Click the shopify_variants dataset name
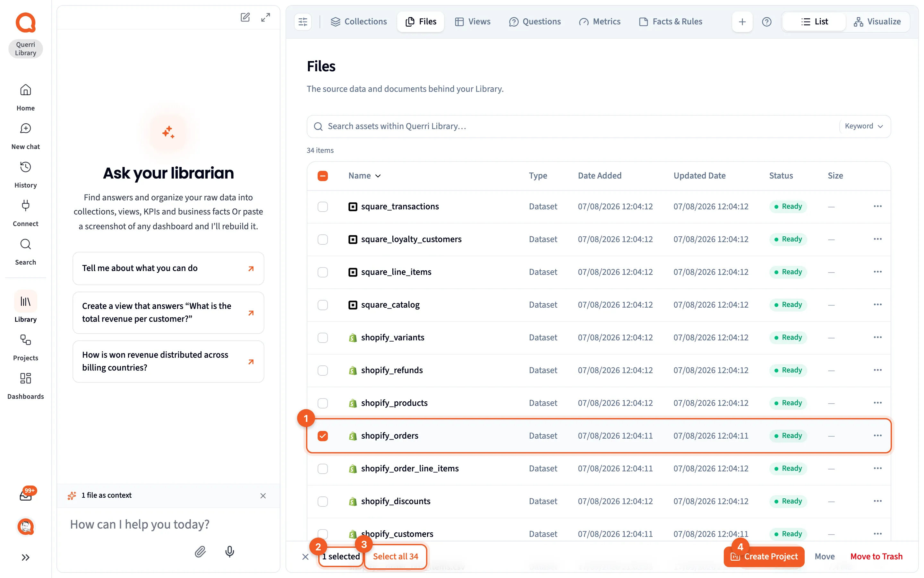Image resolution: width=924 pixels, height=578 pixels. point(392,337)
